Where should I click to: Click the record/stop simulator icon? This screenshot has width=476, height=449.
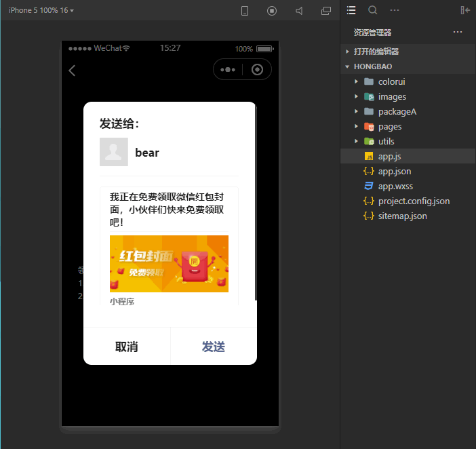coord(272,11)
